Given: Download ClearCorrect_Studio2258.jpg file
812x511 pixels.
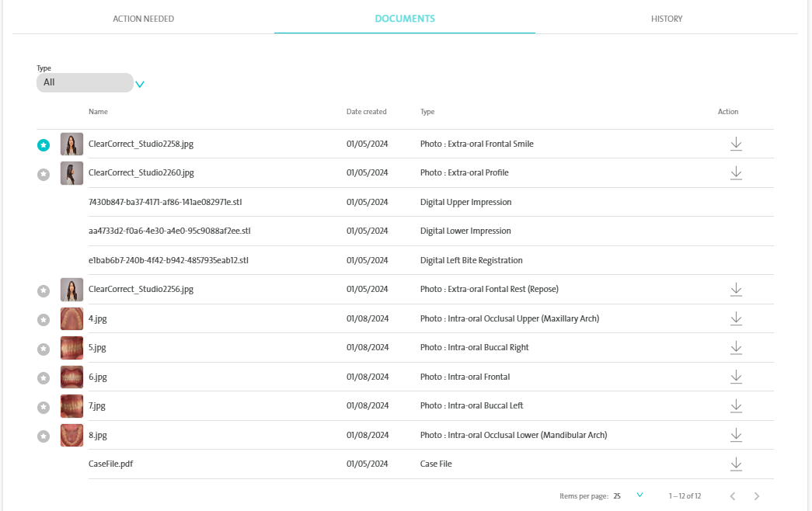Looking at the screenshot, I should coord(736,144).
